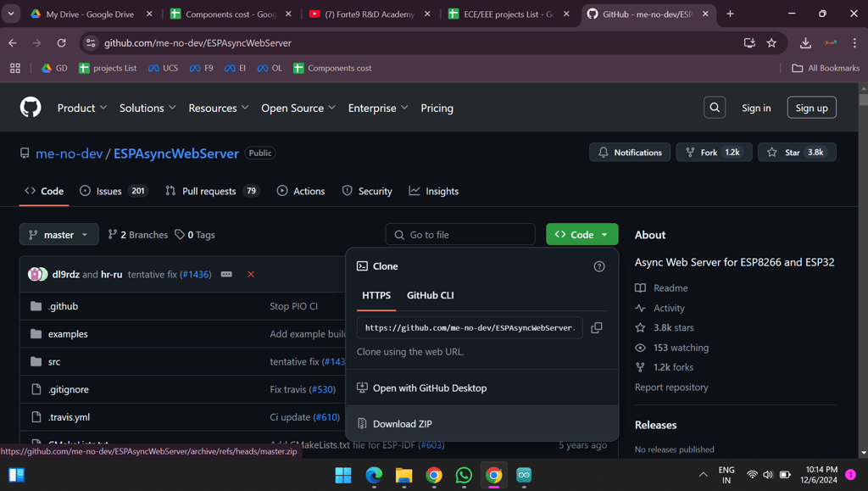This screenshot has width=868, height=491.
Task: Expand the commit message ellipsis for tentative fix
Action: pyautogui.click(x=226, y=274)
